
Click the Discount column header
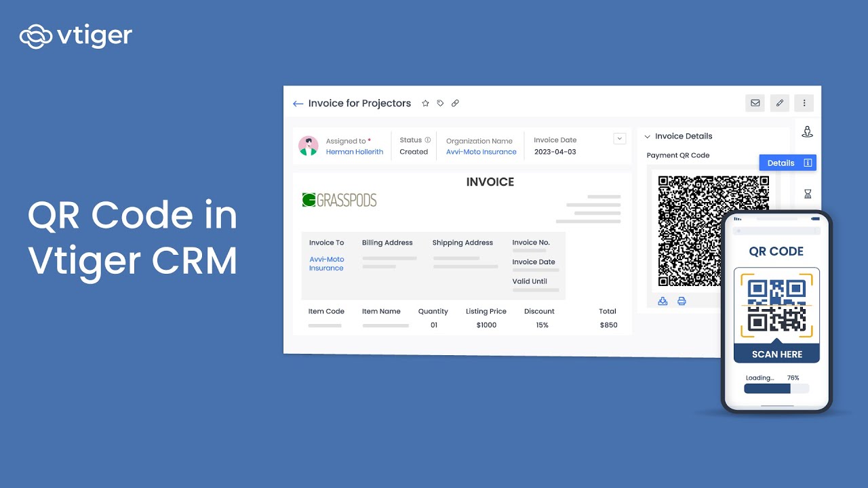(x=539, y=312)
